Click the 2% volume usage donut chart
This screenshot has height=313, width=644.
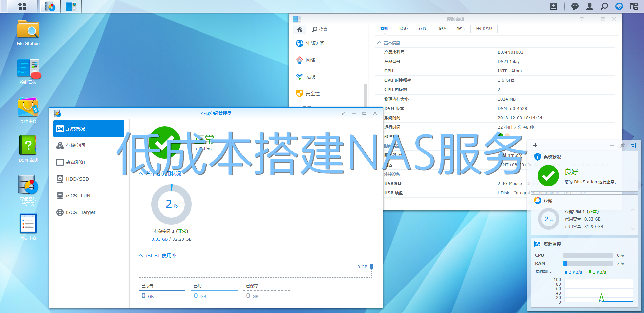click(171, 204)
